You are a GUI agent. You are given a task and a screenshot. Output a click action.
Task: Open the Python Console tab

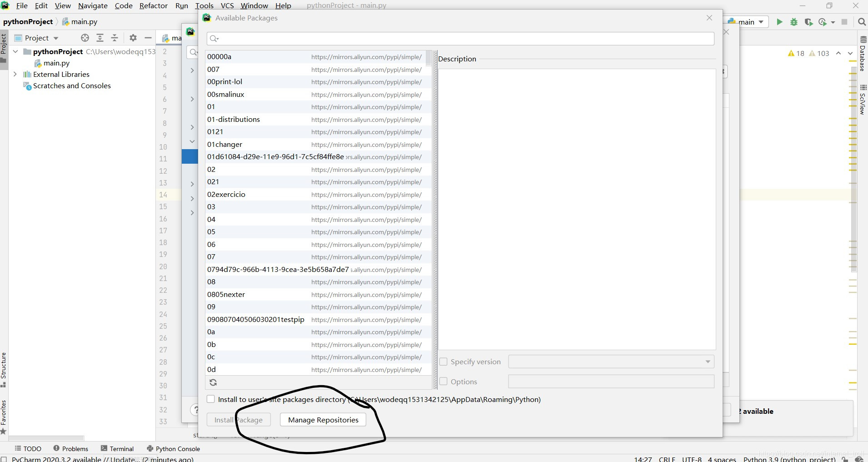173,448
